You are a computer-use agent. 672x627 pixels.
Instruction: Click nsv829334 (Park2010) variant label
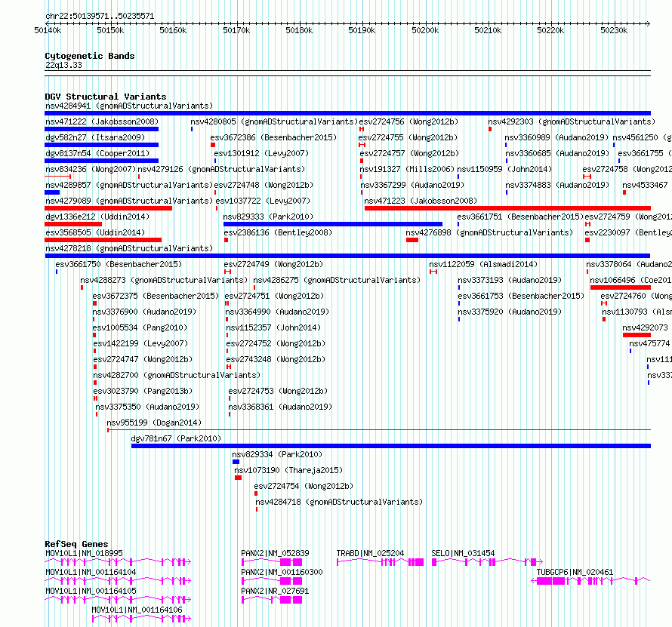pos(277,454)
